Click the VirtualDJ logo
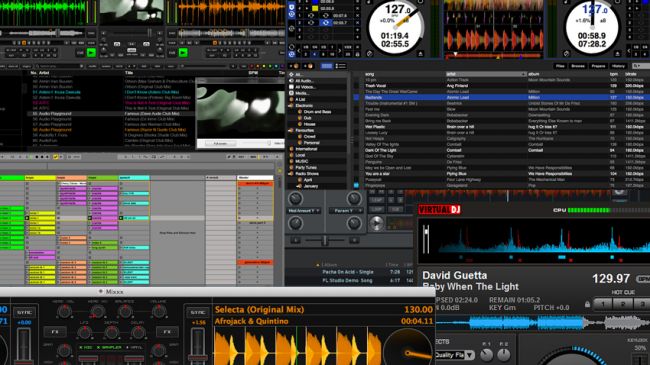Screen dimensions: 650x365 (x=439, y=209)
